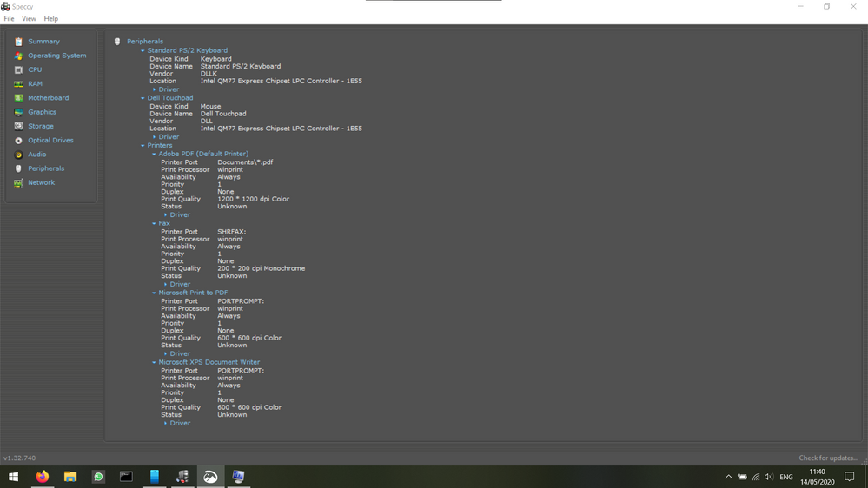Click the Audio section label
This screenshot has height=488, width=868.
tap(37, 155)
